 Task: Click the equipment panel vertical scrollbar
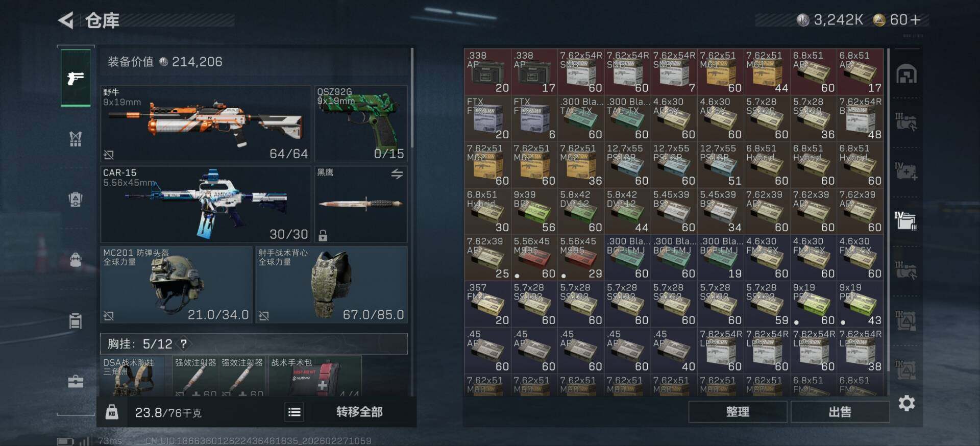412,97
